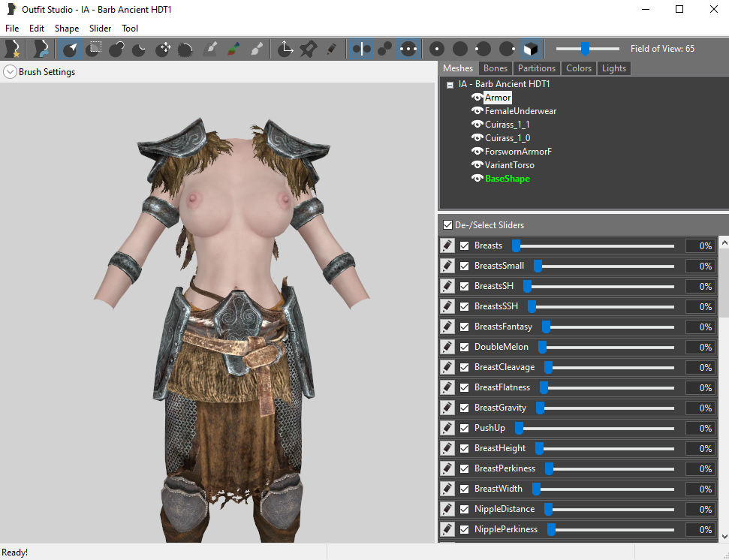This screenshot has height=560, width=729.
Task: Open the Slider menu
Action: click(x=100, y=29)
